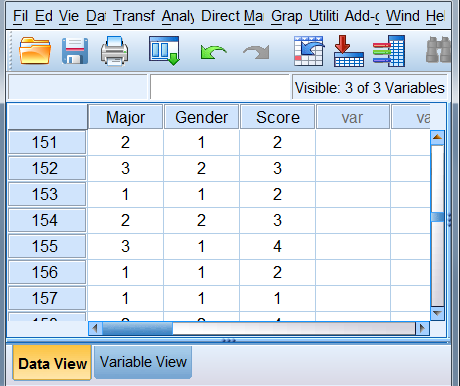Open Variables info icon
The height and width of the screenshot is (386, 460).
[x=389, y=51]
